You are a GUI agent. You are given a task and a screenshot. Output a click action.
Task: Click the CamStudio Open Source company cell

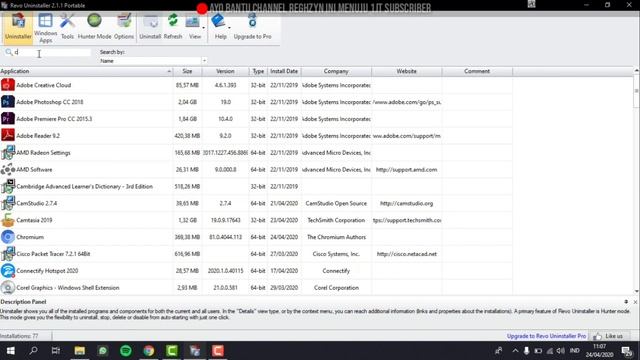pos(336,203)
